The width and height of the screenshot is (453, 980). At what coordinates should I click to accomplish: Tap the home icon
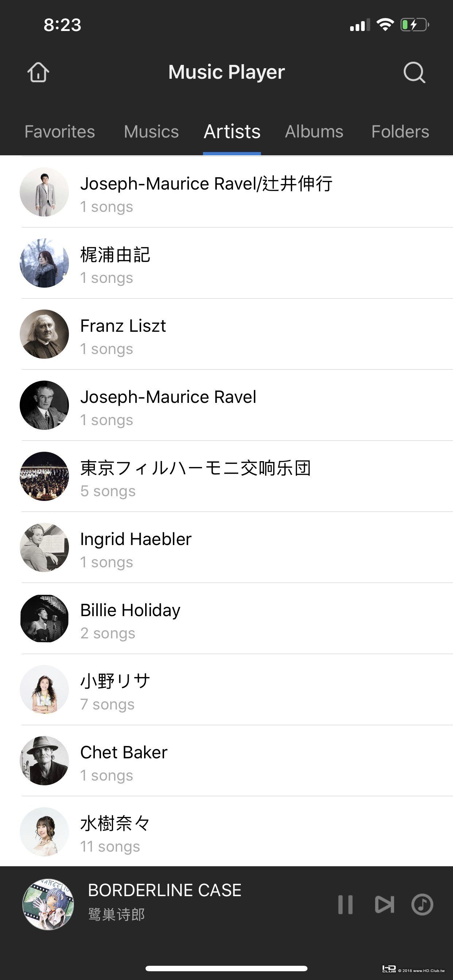(38, 72)
